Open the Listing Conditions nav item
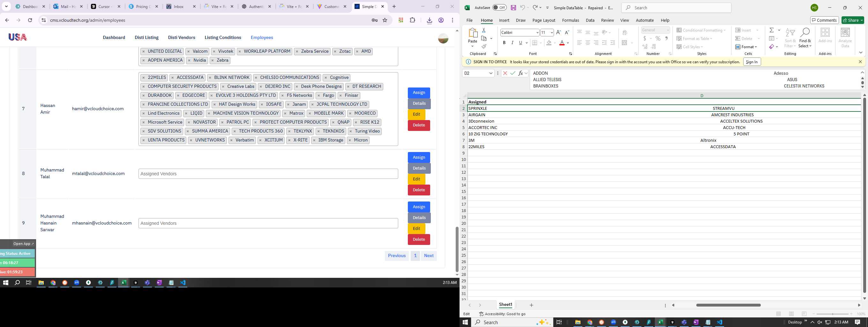 [223, 37]
